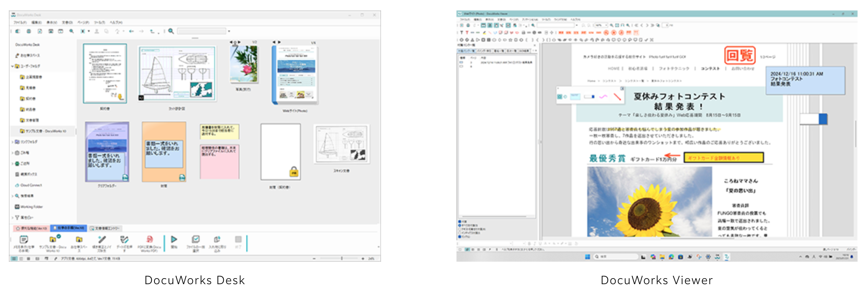Screen dimensions: 868x293
Task: Select the flower photo document thumbnail
Action: point(244,64)
